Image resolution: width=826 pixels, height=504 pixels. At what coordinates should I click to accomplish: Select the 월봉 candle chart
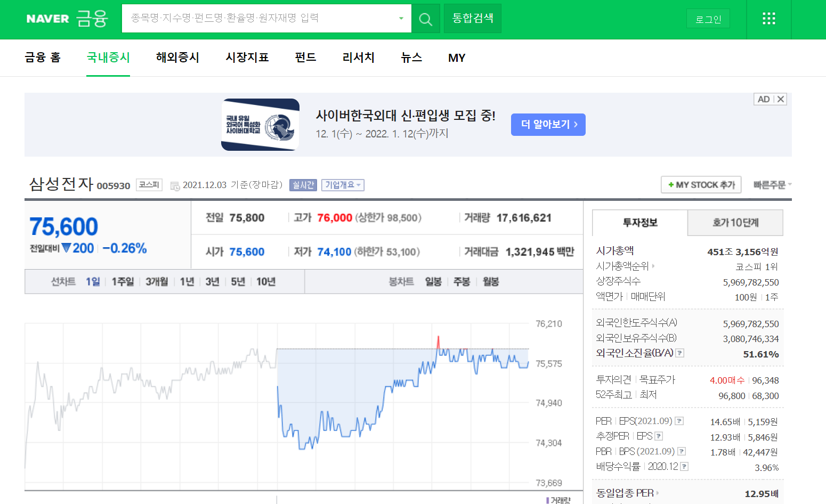(x=491, y=281)
